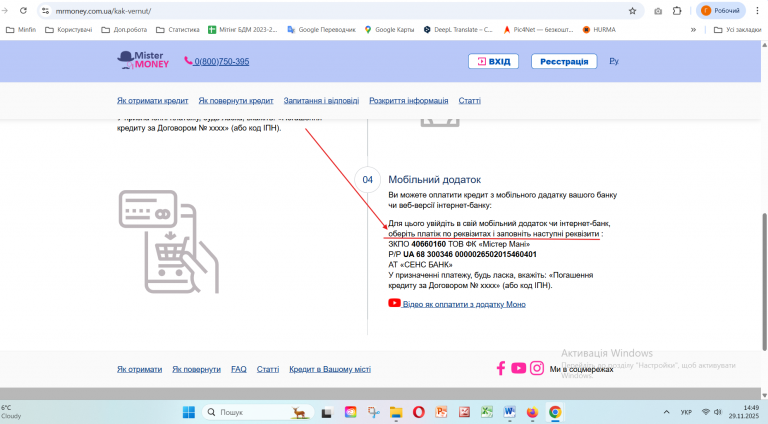Viewport: 768px width, 424px height.
Task: Open Chrome from the taskbar
Action: [555, 412]
